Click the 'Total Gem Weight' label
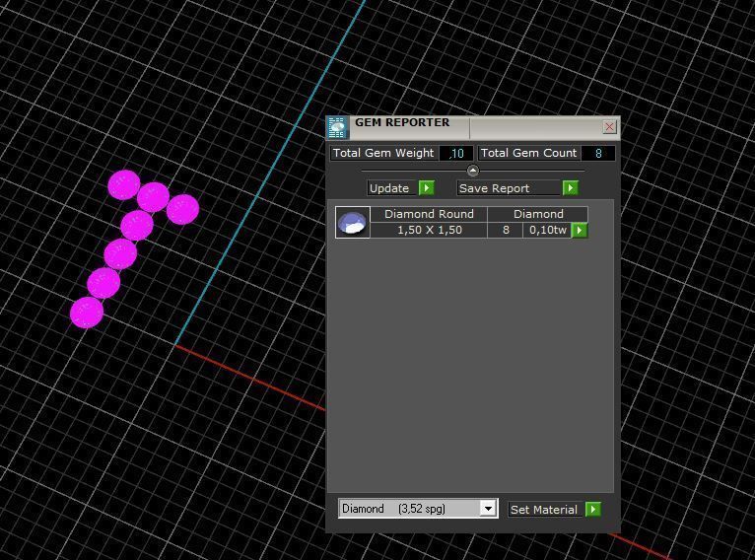Viewport: 755px width, 560px height. [383, 153]
